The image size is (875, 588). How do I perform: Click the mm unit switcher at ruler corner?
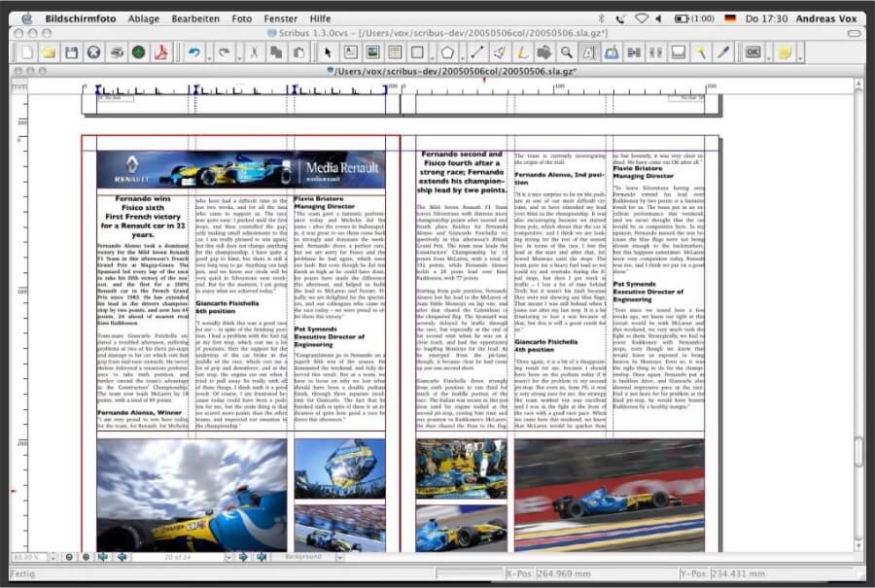pyautogui.click(x=19, y=86)
